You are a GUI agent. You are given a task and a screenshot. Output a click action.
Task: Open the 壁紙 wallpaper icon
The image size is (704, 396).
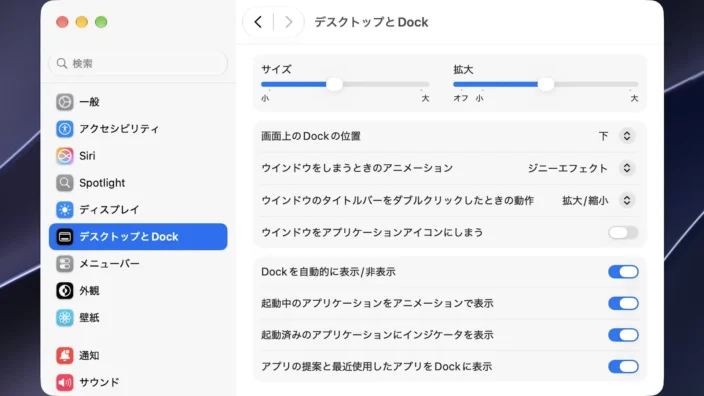(x=65, y=317)
